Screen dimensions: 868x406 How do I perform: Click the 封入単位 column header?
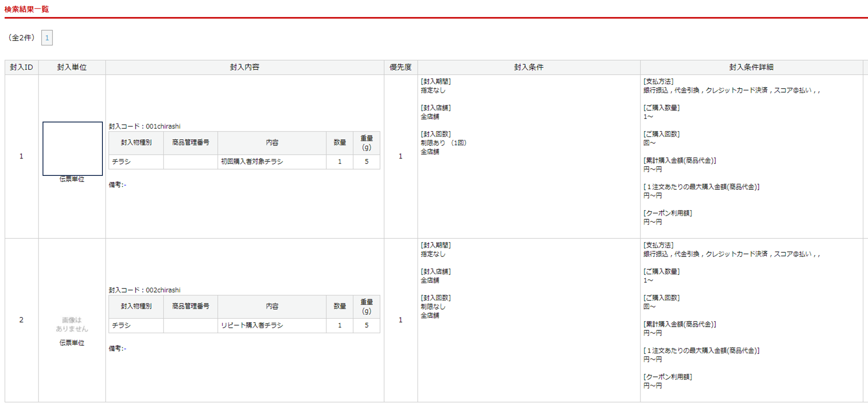72,67
